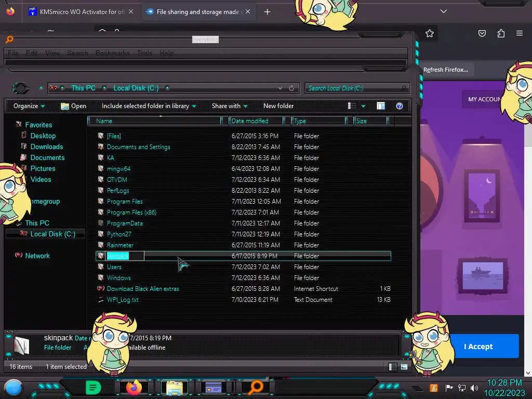Select the Program Files (x86) folder
This screenshot has width=532, height=399.
coord(131,212)
